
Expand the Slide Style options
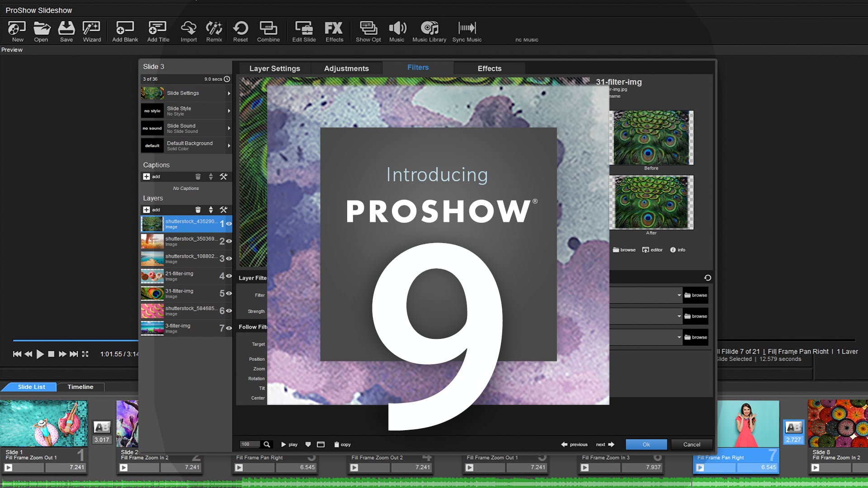tap(228, 111)
